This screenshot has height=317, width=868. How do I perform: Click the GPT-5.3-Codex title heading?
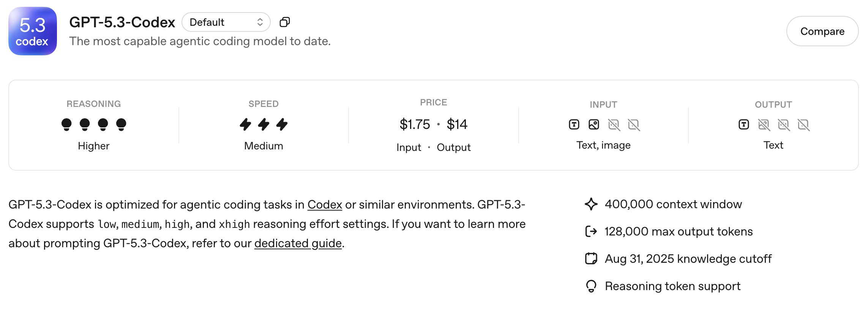click(122, 22)
